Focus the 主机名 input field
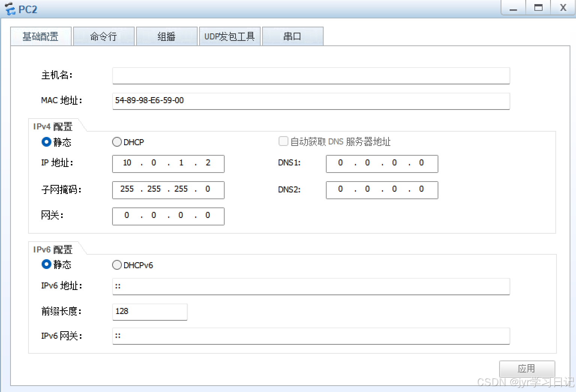 tap(311, 76)
